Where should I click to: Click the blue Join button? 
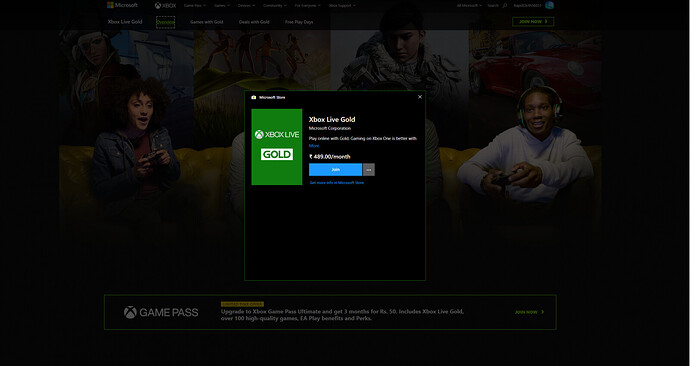(335, 170)
